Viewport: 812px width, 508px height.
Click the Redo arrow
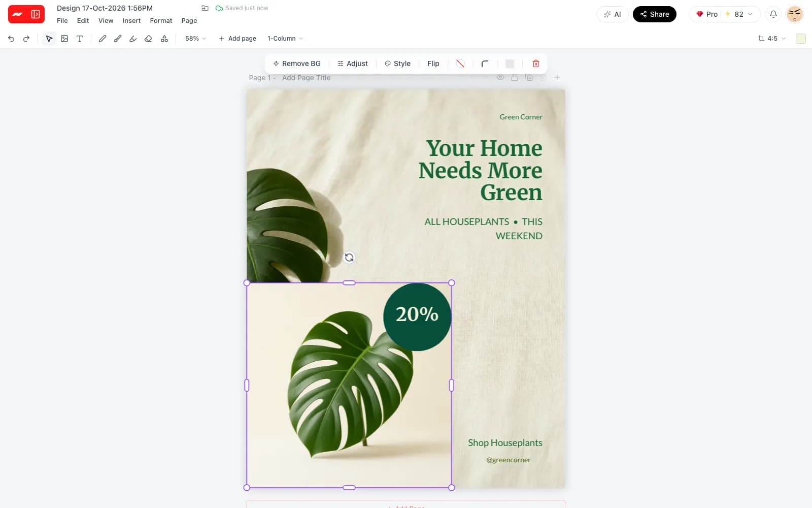[26, 39]
